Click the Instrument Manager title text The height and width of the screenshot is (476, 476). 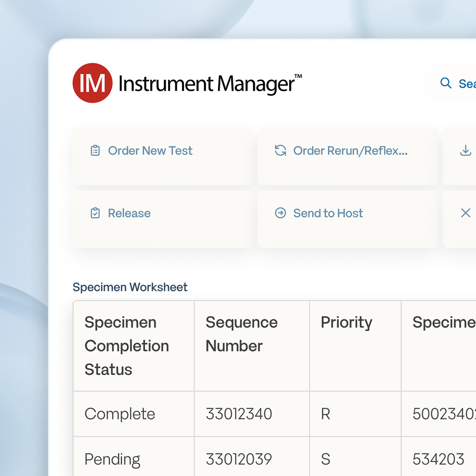click(207, 84)
